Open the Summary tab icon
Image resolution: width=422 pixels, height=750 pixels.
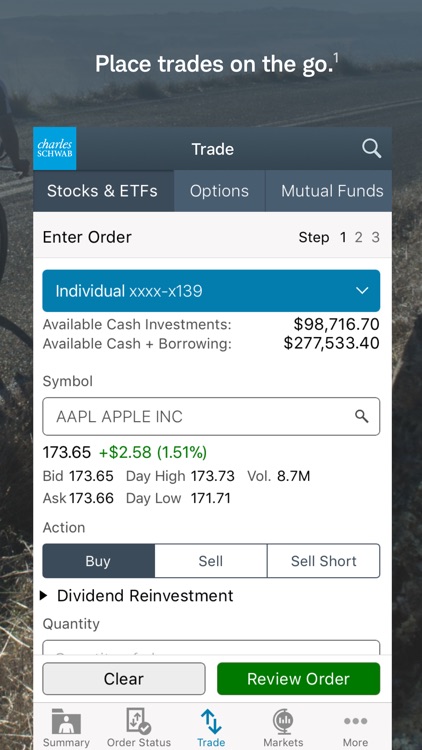point(66,721)
